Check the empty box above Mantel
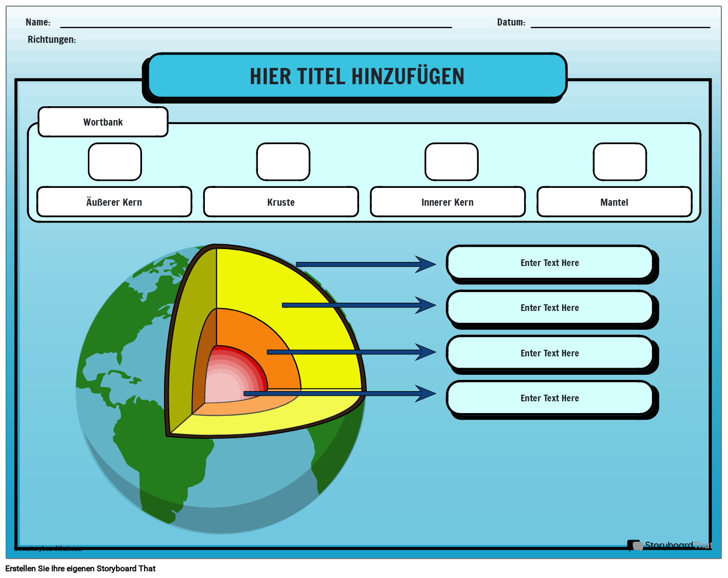 619,162
